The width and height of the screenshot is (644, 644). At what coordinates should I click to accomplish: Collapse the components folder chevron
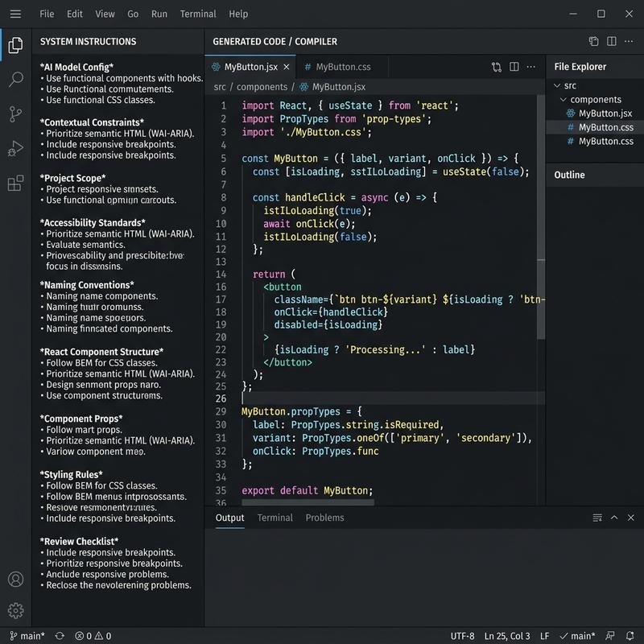point(563,99)
